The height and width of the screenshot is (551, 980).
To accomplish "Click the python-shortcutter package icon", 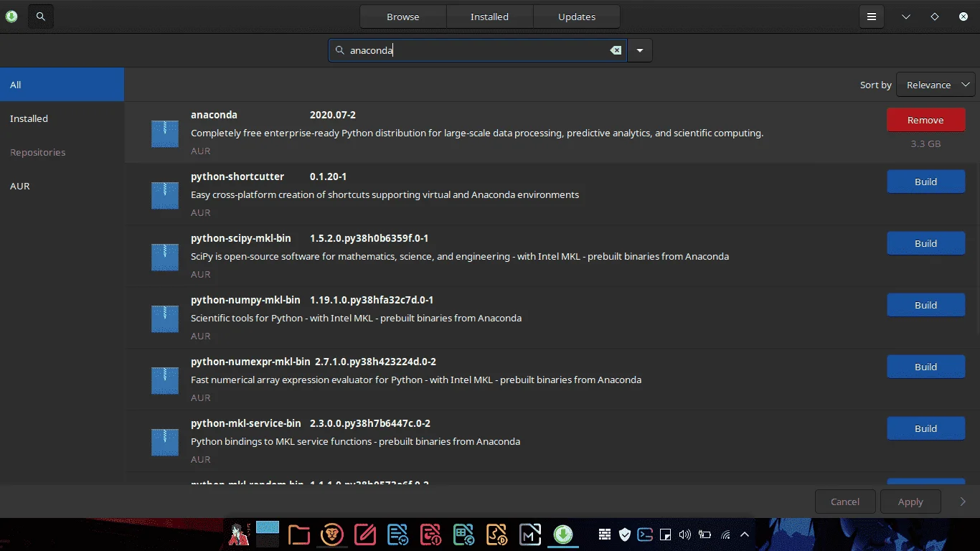I will (165, 195).
